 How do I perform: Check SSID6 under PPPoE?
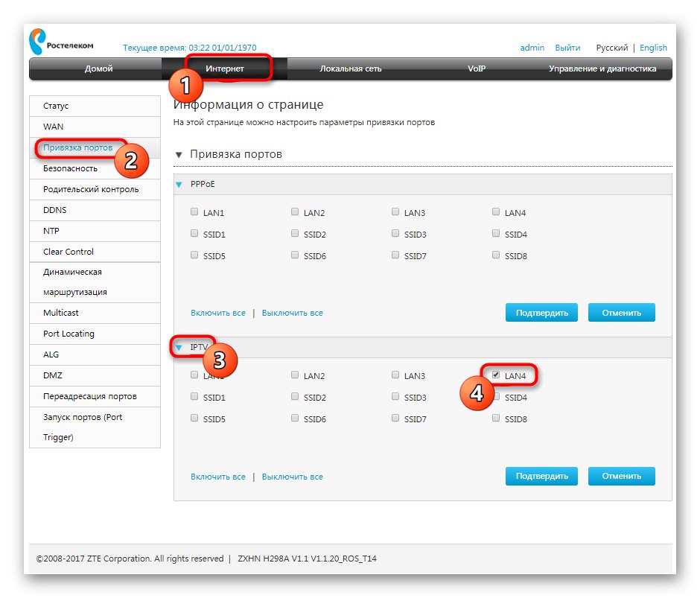(x=295, y=255)
